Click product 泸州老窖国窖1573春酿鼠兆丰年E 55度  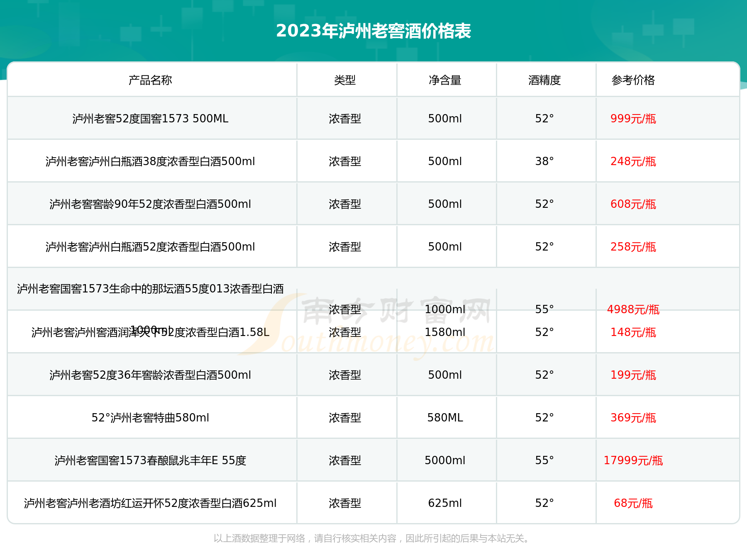click(150, 460)
